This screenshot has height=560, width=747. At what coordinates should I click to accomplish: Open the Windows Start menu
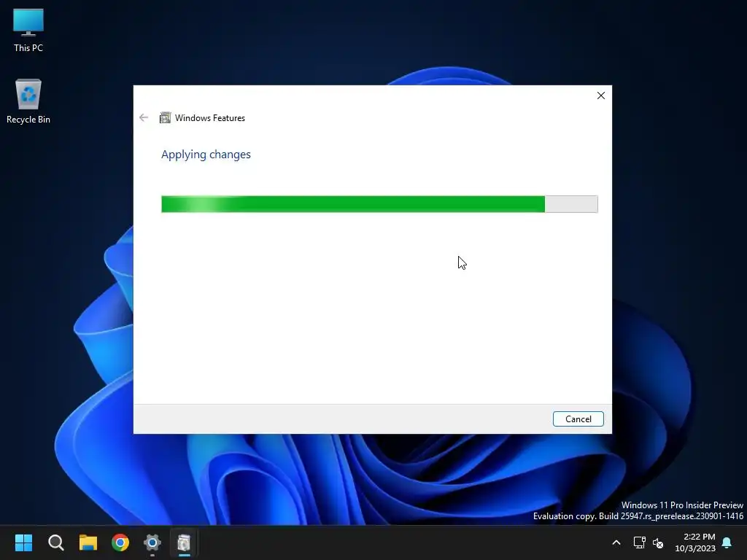point(23,542)
